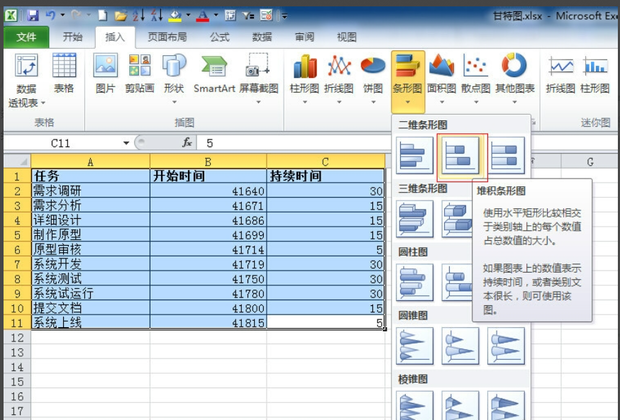The image size is (620, 420).
Task: Open the 公式 ribbon tab
Action: click(x=219, y=37)
